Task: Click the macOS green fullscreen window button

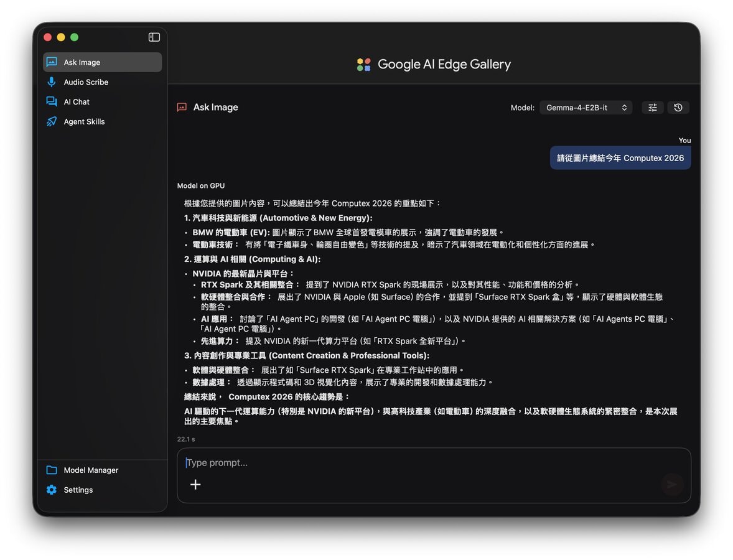Action: click(x=74, y=37)
